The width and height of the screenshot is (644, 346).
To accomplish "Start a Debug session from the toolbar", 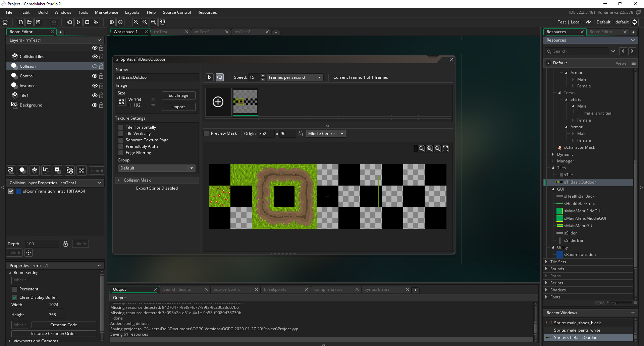I will click(69, 22).
